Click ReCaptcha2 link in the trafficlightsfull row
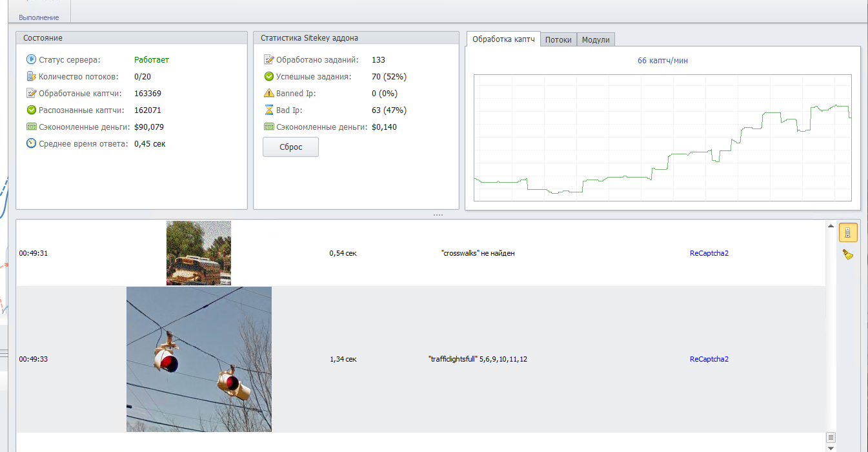 [709, 359]
